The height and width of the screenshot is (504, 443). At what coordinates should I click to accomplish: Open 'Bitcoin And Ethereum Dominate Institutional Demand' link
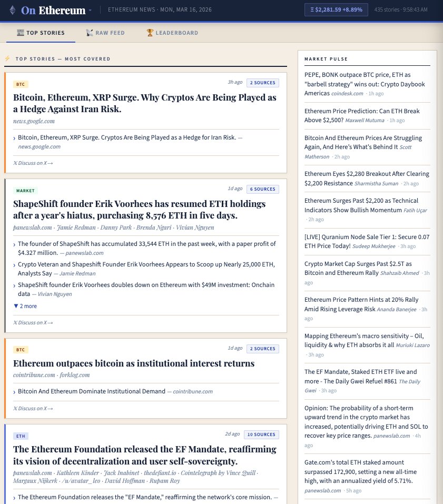92,391
